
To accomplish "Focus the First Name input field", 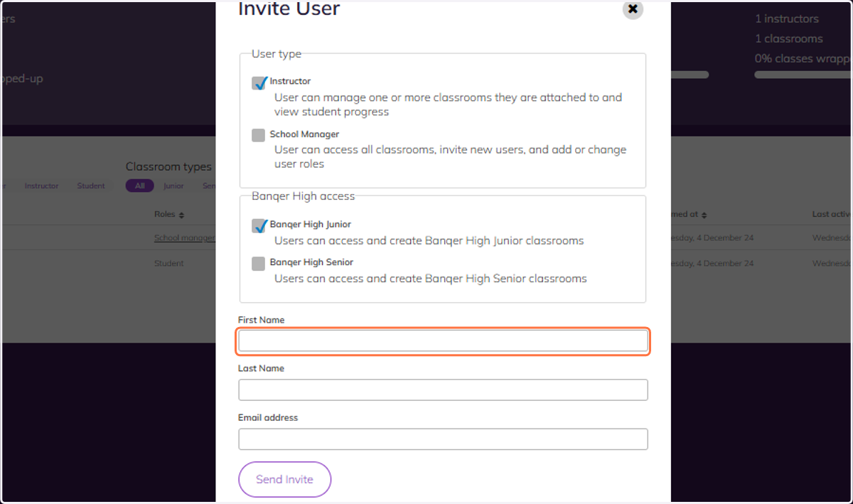I will point(443,341).
